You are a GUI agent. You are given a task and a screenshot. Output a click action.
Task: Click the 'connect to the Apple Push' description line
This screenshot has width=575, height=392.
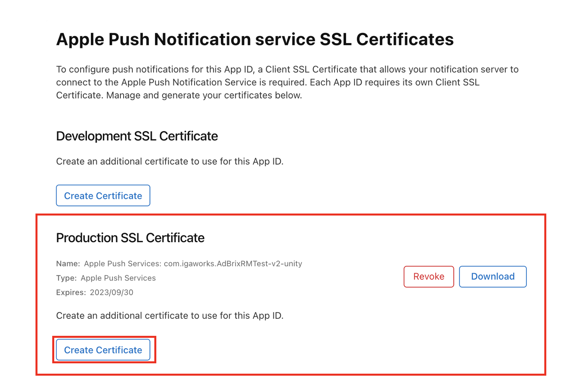point(267,82)
